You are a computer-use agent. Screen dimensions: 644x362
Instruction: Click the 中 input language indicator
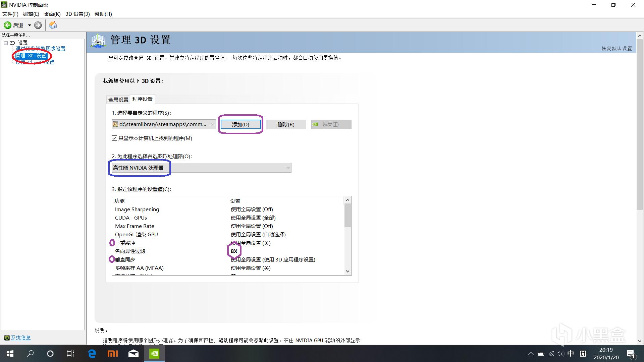coord(571,354)
